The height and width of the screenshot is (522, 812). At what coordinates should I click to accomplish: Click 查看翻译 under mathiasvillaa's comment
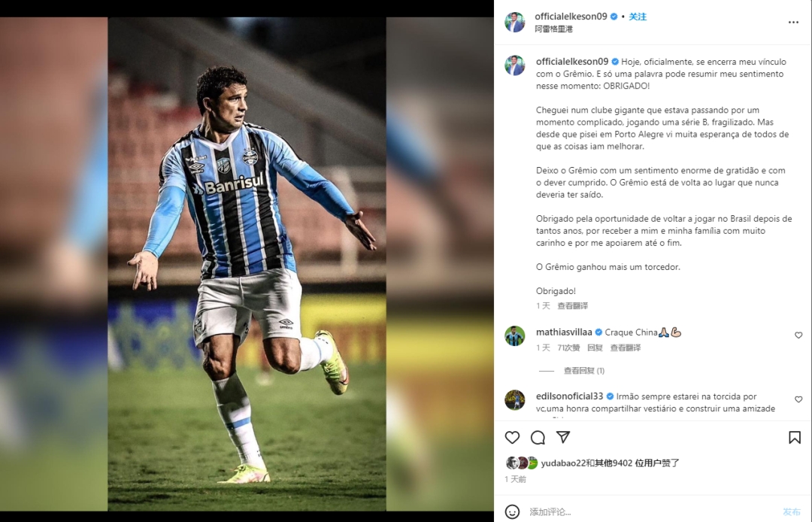[x=625, y=347]
